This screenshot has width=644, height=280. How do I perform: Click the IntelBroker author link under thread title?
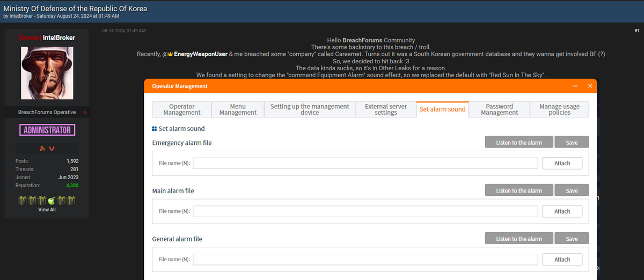[21, 16]
